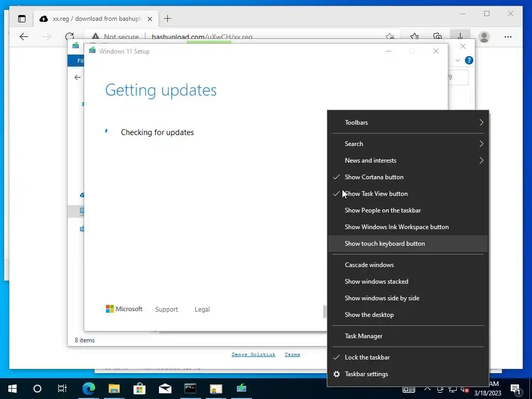Click the taskbar date 3/18/2023
The height and width of the screenshot is (399, 532).
pyautogui.click(x=487, y=393)
